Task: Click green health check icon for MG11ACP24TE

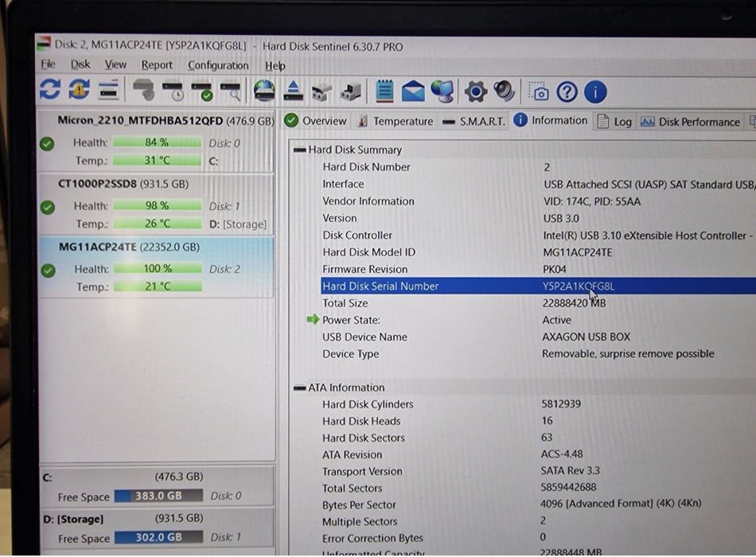Action: 48,271
